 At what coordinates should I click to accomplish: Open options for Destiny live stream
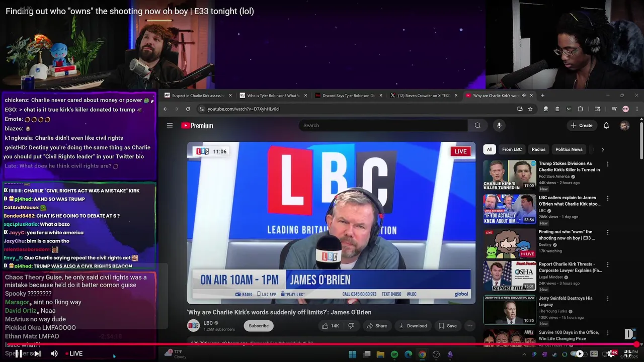tap(607, 232)
